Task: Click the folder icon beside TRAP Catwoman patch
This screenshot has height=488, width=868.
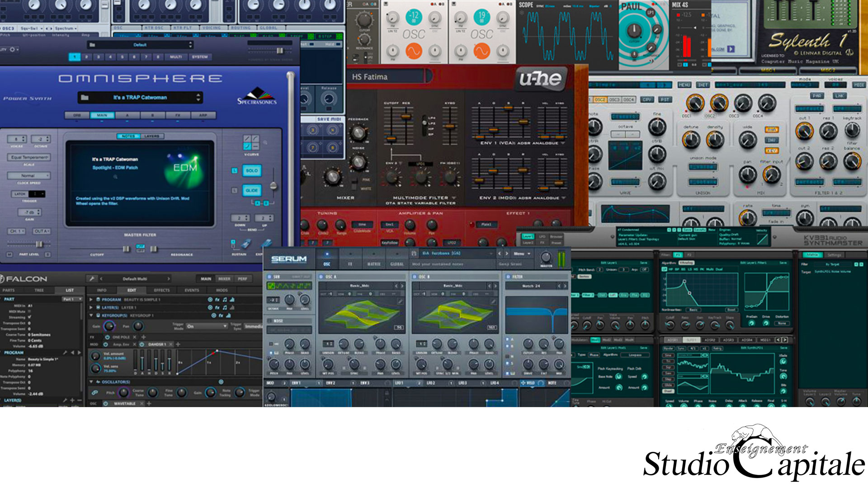Action: click(85, 98)
